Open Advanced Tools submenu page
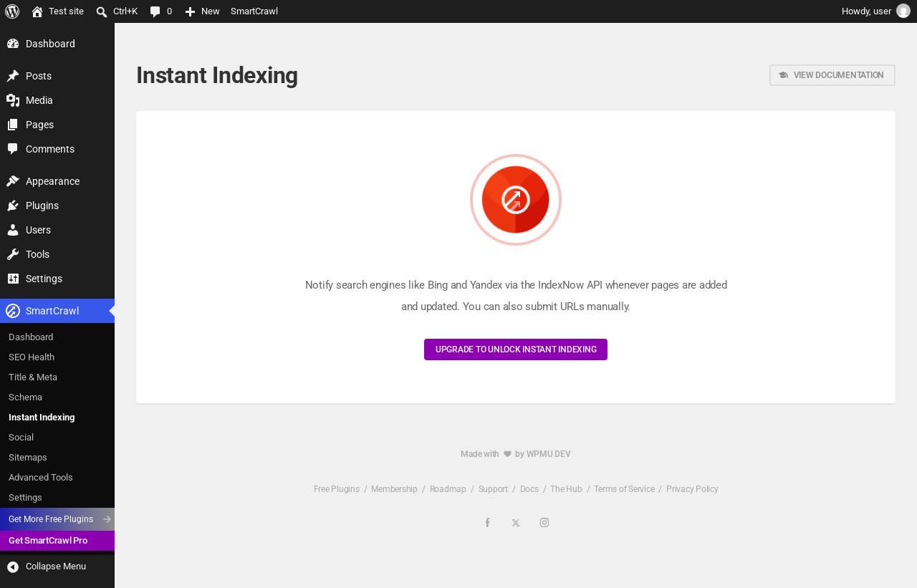Screen dimensions: 917x588 [57, 478]
